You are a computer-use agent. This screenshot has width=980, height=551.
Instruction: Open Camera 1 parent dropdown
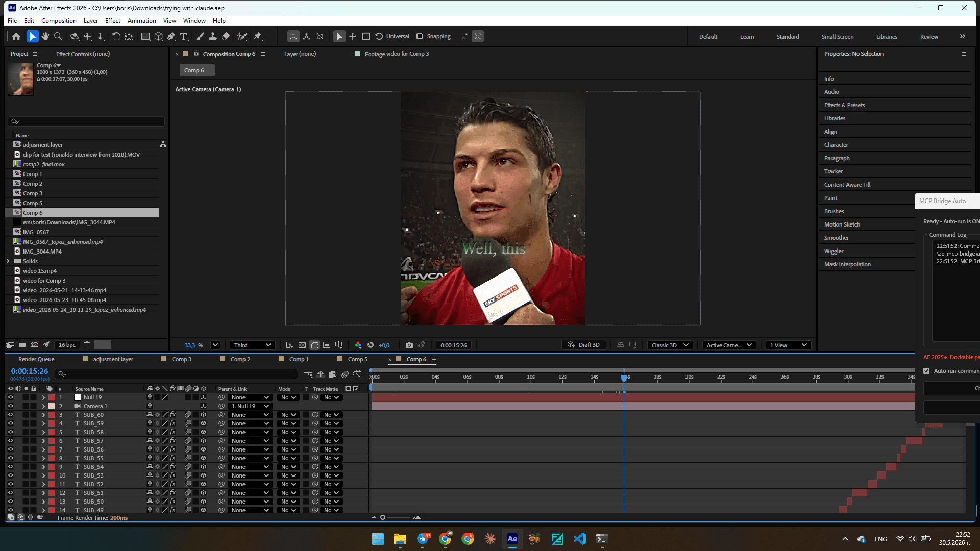click(250, 406)
